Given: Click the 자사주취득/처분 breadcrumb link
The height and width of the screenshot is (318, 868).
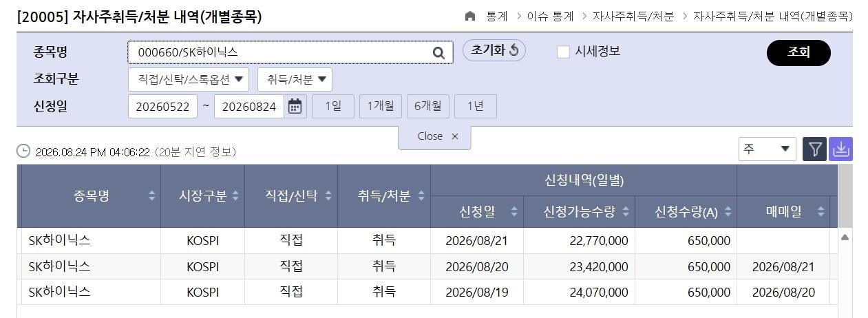Looking at the screenshot, I should tap(633, 16).
